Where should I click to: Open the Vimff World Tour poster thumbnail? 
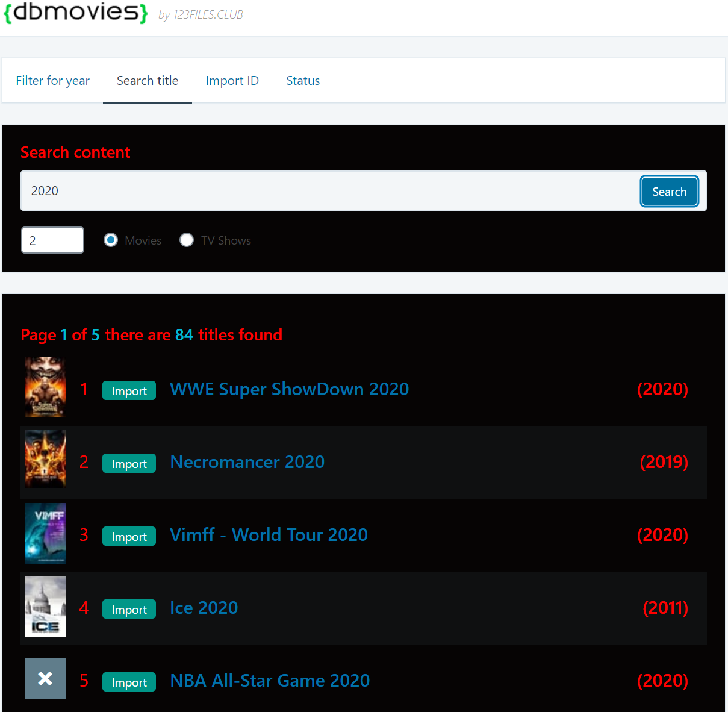click(x=45, y=534)
